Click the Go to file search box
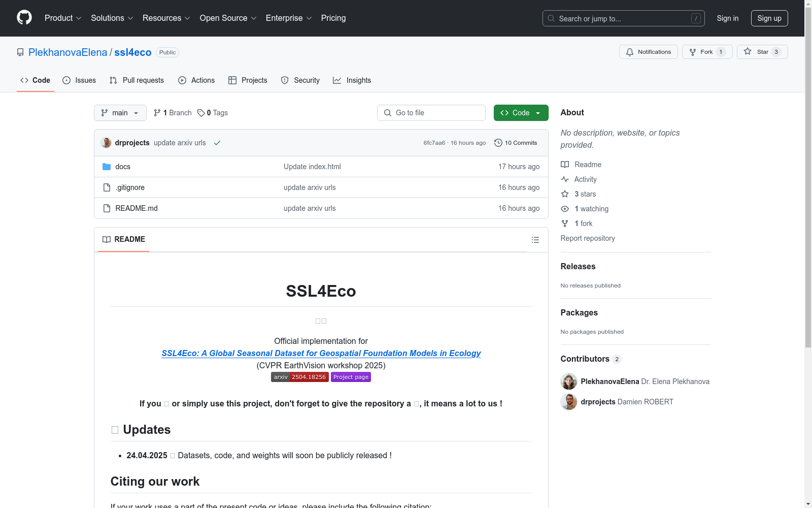This screenshot has height=508, width=812. (431, 113)
